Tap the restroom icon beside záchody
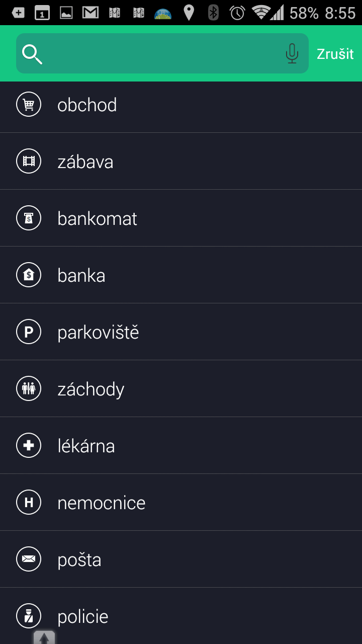Screen dimensions: 362x644 coord(29,389)
